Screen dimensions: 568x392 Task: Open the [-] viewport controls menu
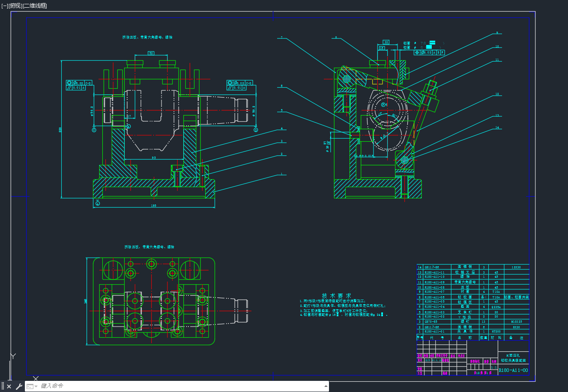5,6
